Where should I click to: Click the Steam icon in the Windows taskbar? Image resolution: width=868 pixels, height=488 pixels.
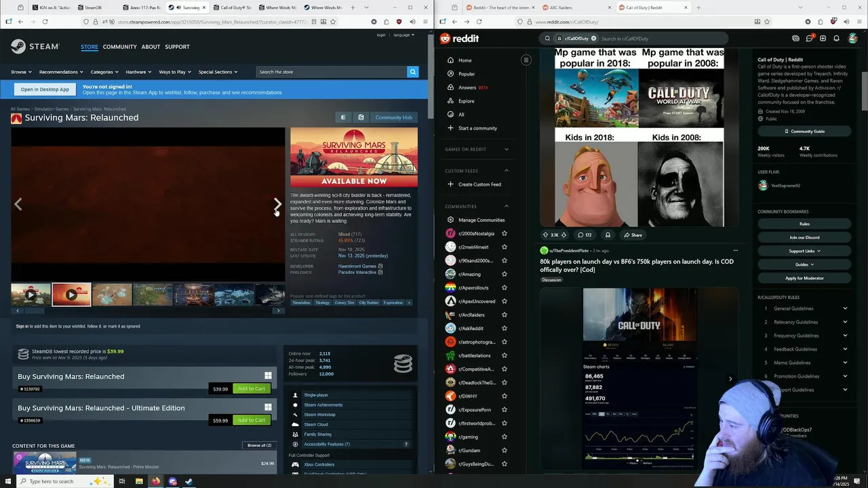coord(189,481)
